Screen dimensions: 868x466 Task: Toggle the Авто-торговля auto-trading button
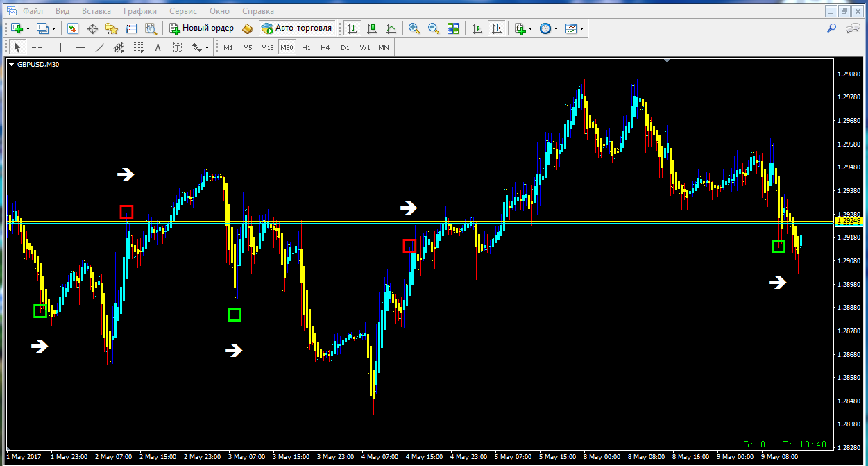point(298,28)
